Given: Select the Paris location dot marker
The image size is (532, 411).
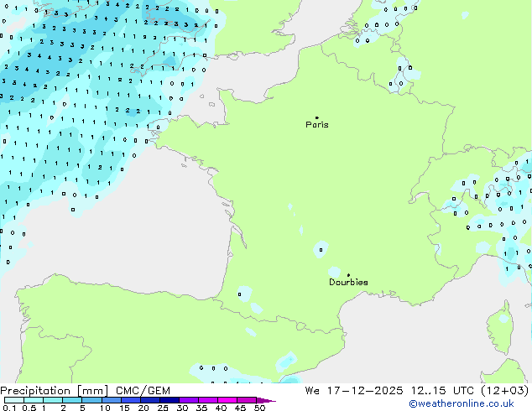Looking at the screenshot, I should point(317,117).
